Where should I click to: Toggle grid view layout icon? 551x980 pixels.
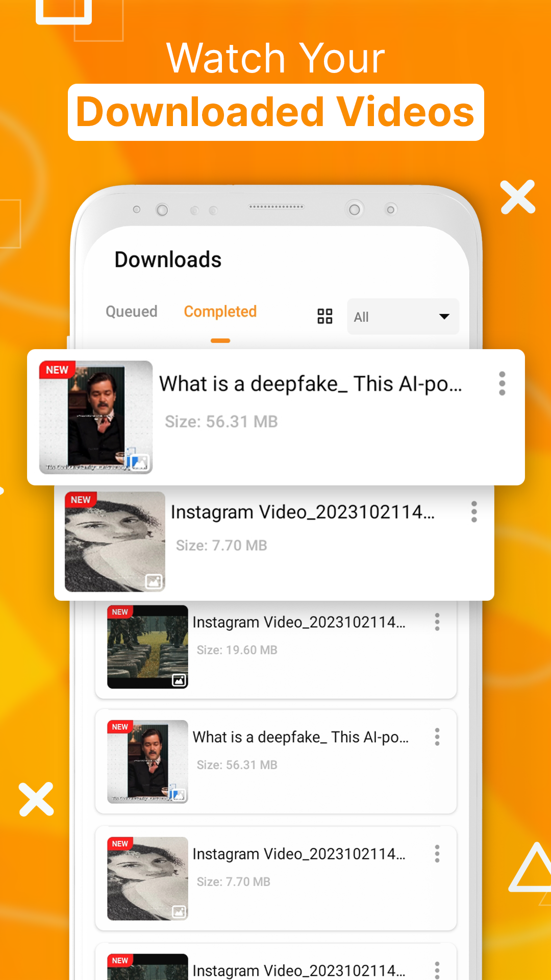tap(325, 316)
